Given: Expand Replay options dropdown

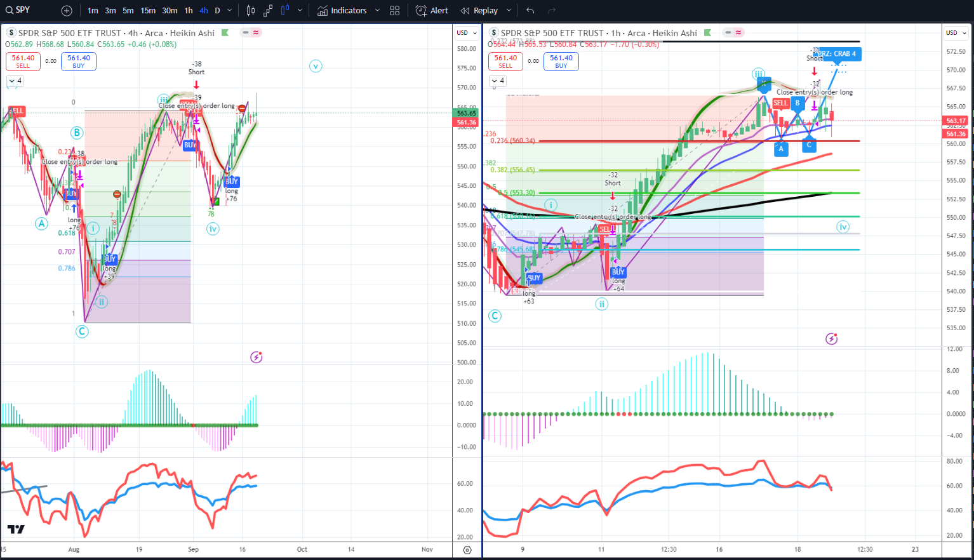Looking at the screenshot, I should coord(509,11).
